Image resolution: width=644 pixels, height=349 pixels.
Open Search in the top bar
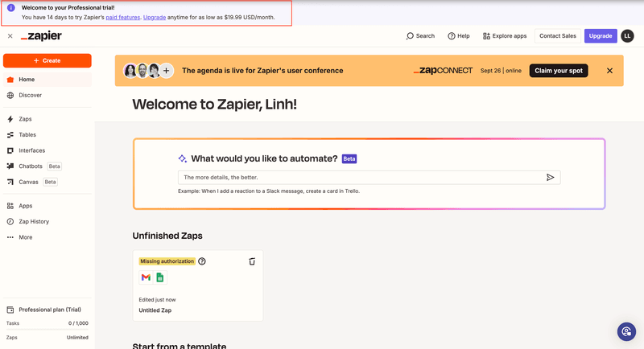pyautogui.click(x=420, y=36)
